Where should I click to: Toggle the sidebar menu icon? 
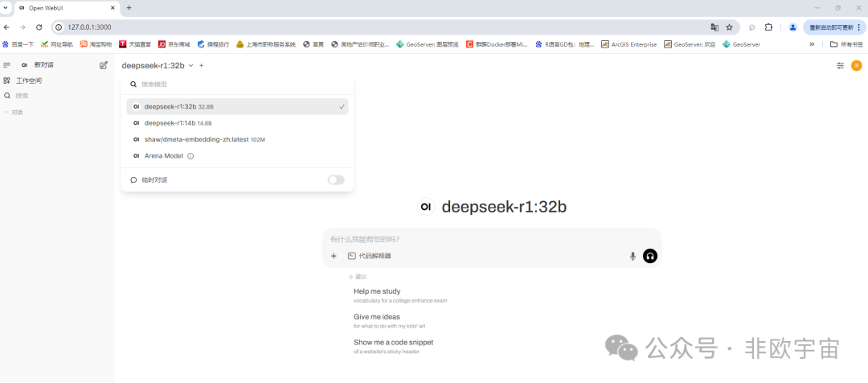tap(7, 65)
